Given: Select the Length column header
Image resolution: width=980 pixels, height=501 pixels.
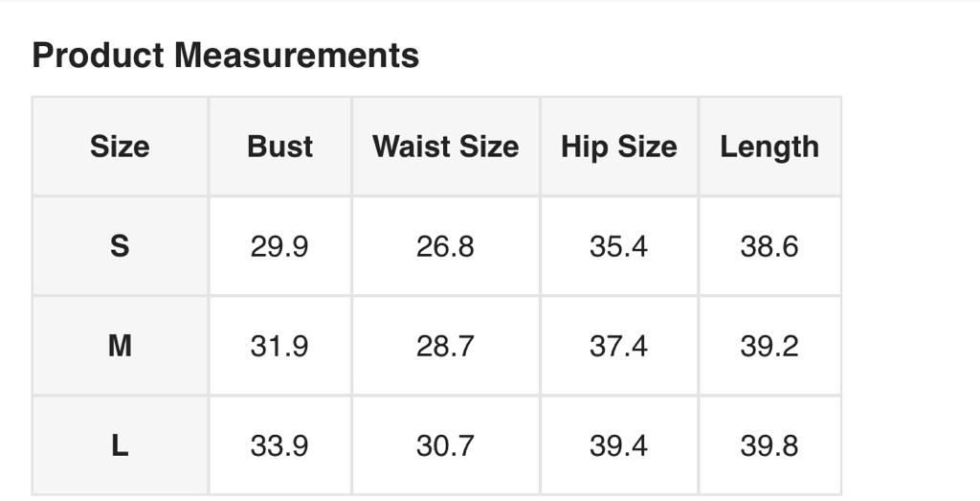Looking at the screenshot, I should pyautogui.click(x=769, y=147).
